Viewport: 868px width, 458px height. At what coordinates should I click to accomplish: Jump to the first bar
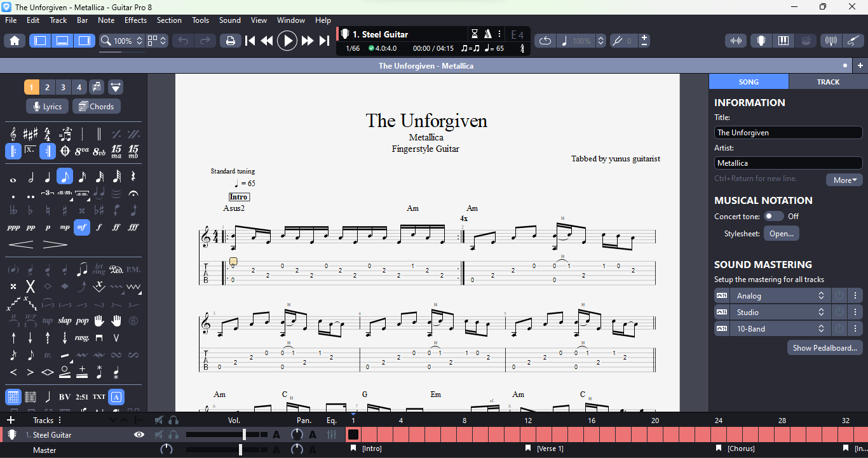coord(250,41)
